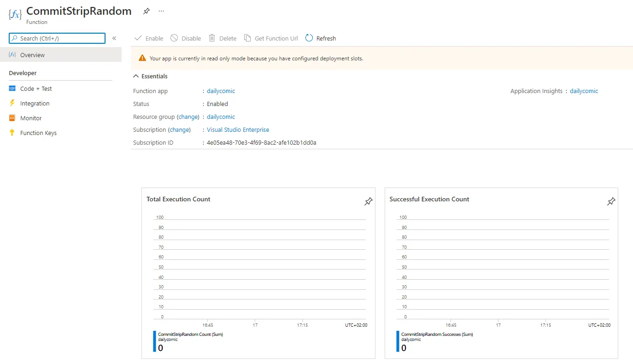The width and height of the screenshot is (633, 364).
Task: Disable the function from toolbar
Action: point(186,38)
